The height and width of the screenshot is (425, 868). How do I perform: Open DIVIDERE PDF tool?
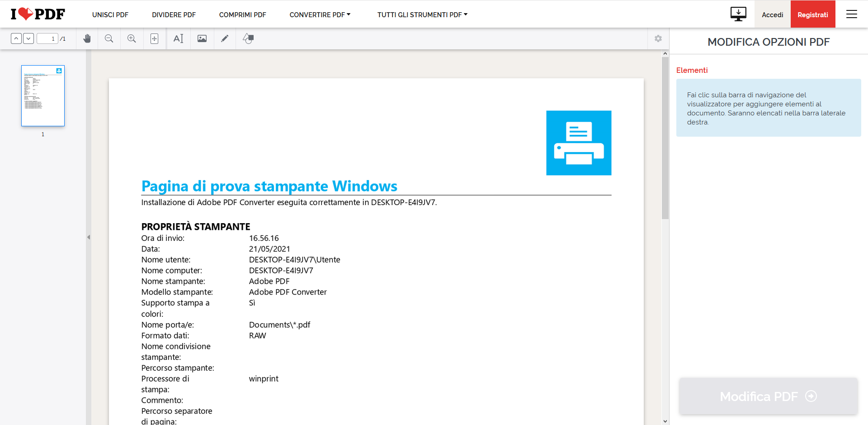point(174,14)
